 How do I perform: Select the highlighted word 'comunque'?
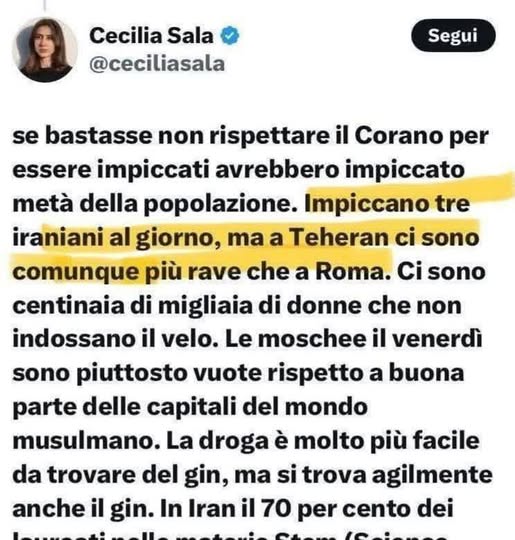click(x=76, y=272)
